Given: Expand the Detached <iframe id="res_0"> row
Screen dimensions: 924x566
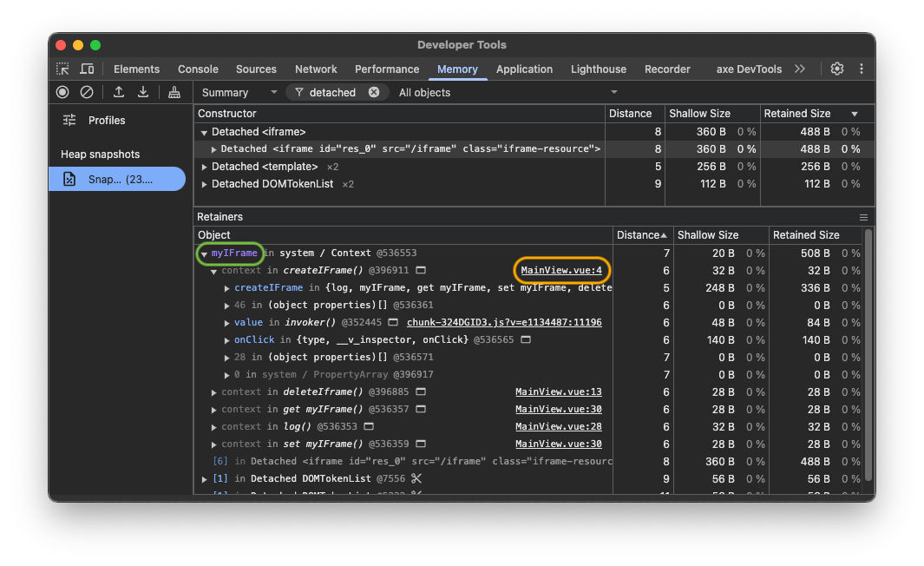Looking at the screenshot, I should [x=213, y=150].
